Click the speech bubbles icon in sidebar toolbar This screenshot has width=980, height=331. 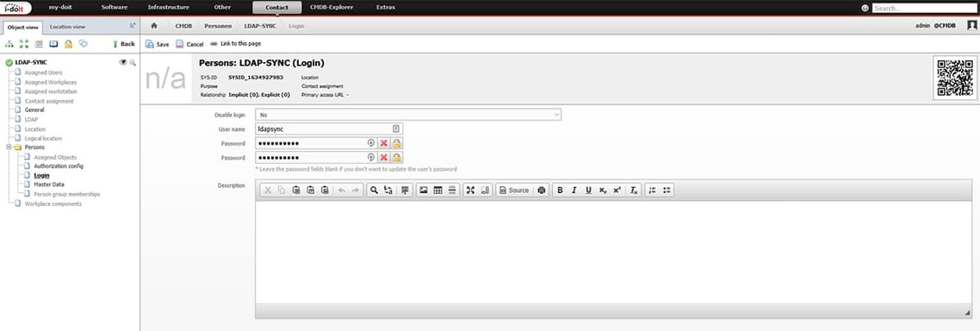coord(84,44)
